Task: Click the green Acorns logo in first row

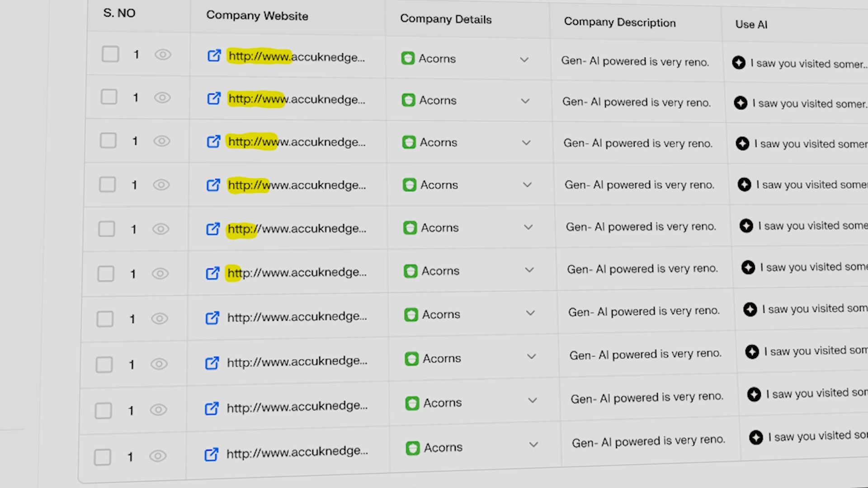Action: 408,58
